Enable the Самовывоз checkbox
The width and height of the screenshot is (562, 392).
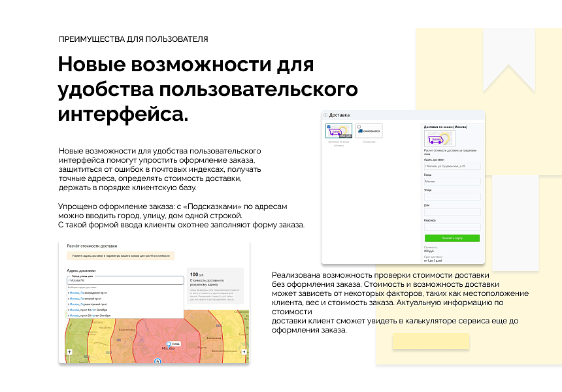click(357, 126)
